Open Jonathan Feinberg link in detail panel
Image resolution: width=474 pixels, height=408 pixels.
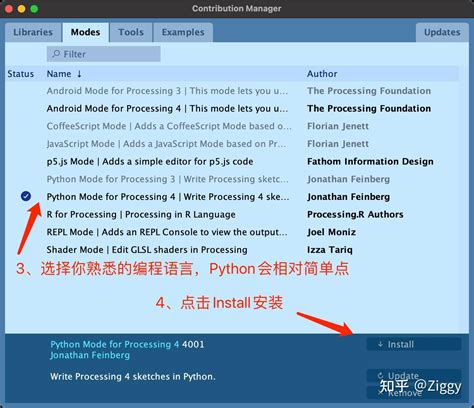pos(90,355)
